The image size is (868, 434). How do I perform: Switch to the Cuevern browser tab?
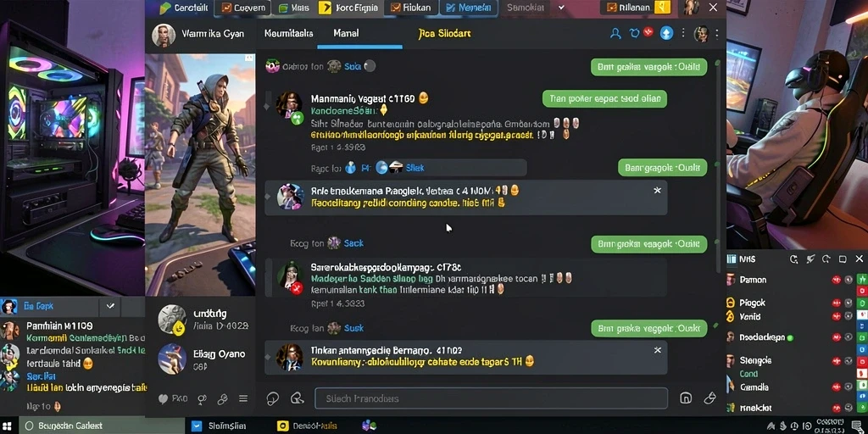coord(243,8)
